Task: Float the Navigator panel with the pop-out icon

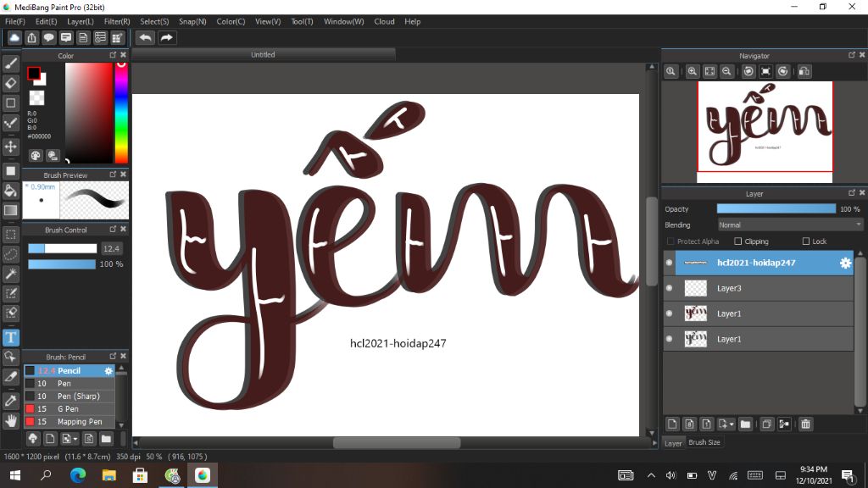Action: coord(851,55)
